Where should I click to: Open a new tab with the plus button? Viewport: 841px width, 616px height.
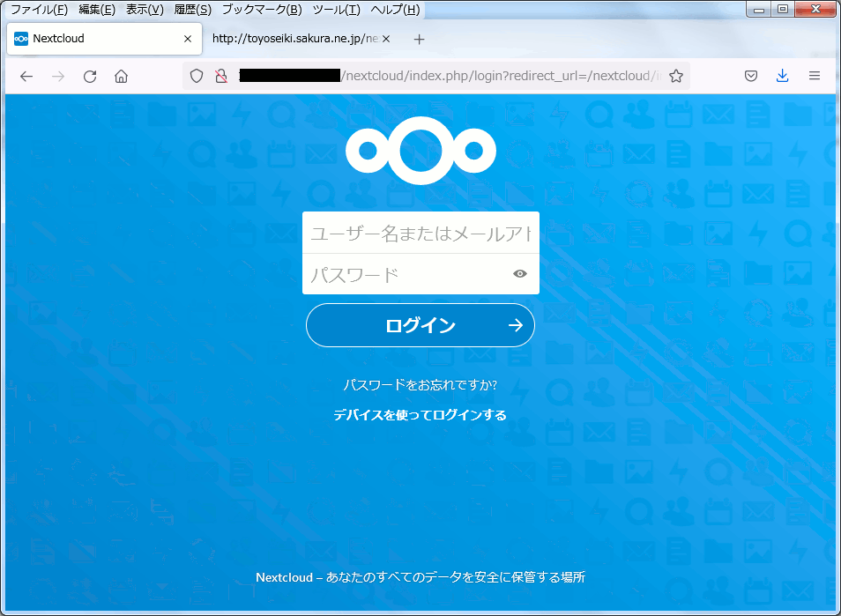[420, 39]
